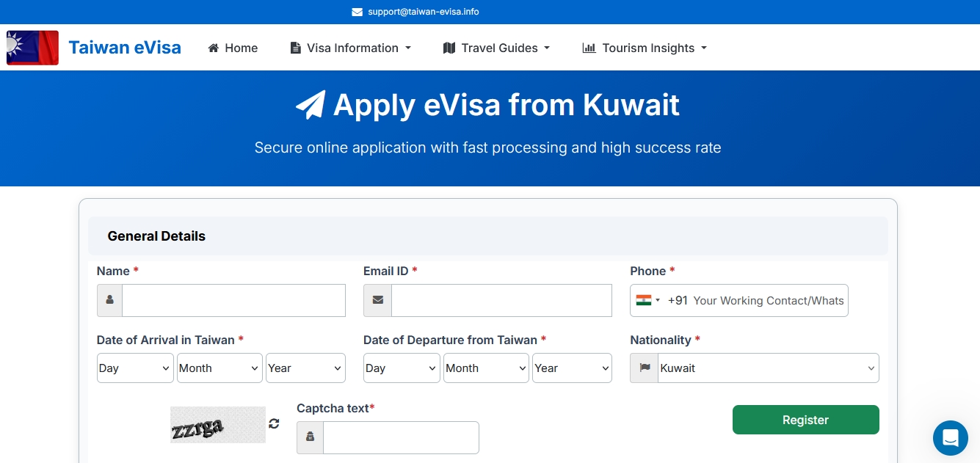Click the Taiwan flag logo

coord(32,48)
